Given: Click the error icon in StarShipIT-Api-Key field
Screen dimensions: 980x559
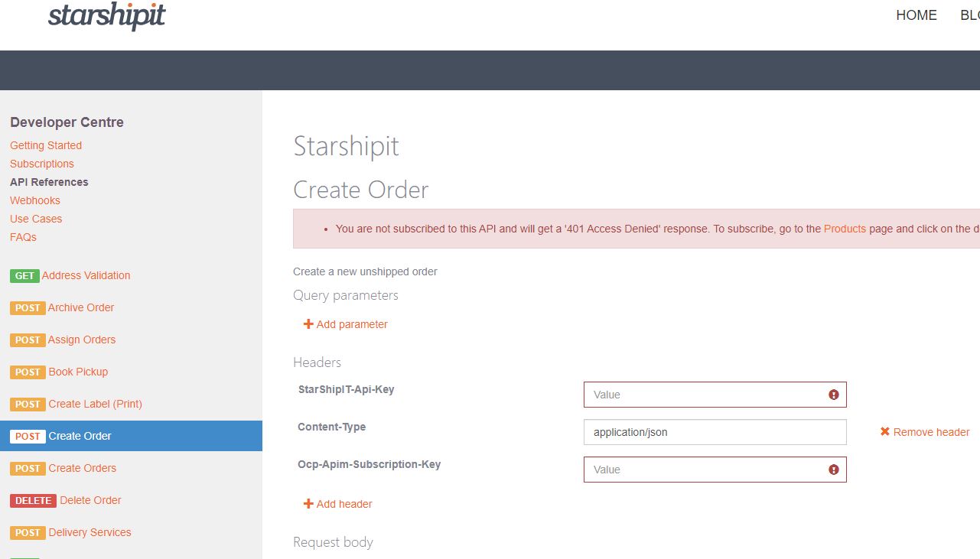Looking at the screenshot, I should click(834, 395).
